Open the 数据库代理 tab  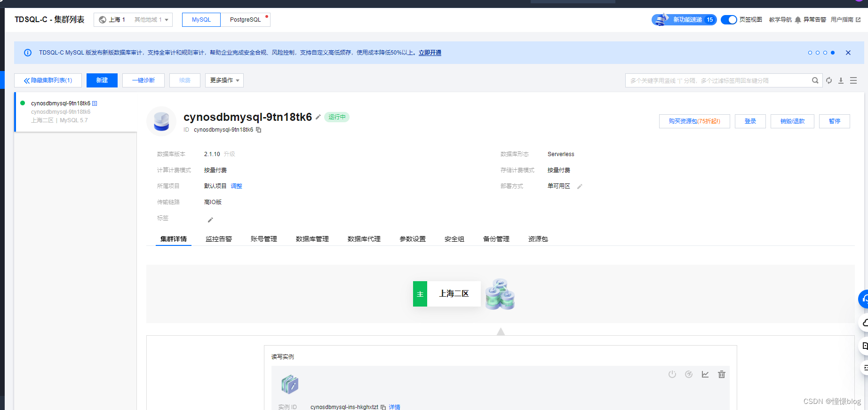coord(364,239)
